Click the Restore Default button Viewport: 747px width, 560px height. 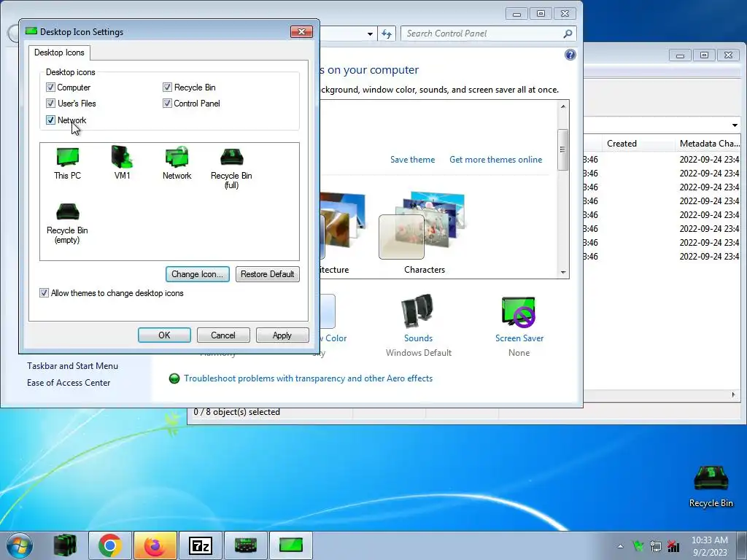[267, 274]
